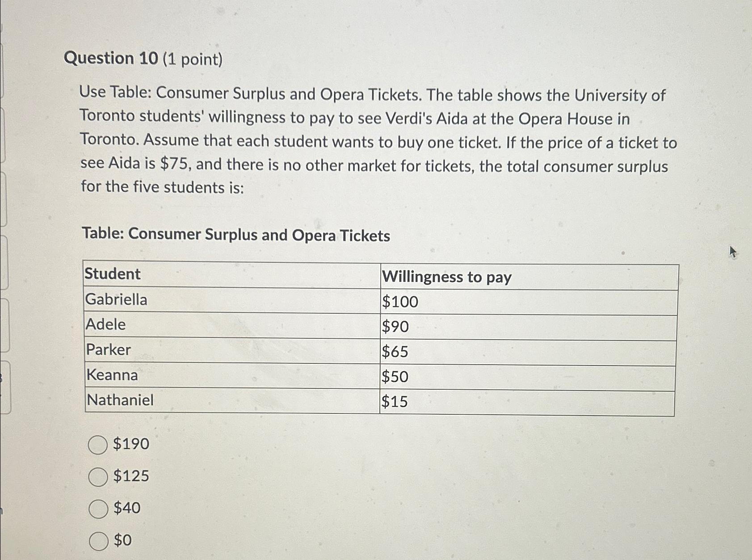Select the $125 answer option
This screenshot has width=752, height=560.
[98, 476]
